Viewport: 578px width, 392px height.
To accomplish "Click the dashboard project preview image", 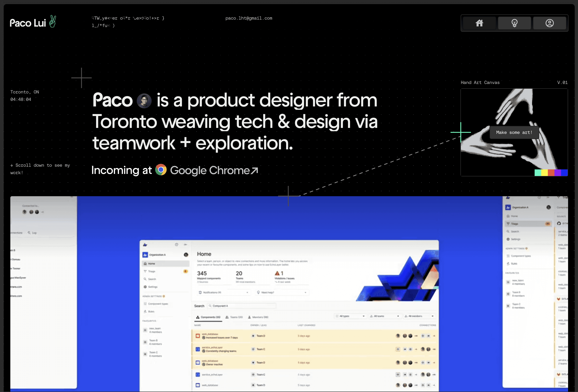I will click(289, 293).
